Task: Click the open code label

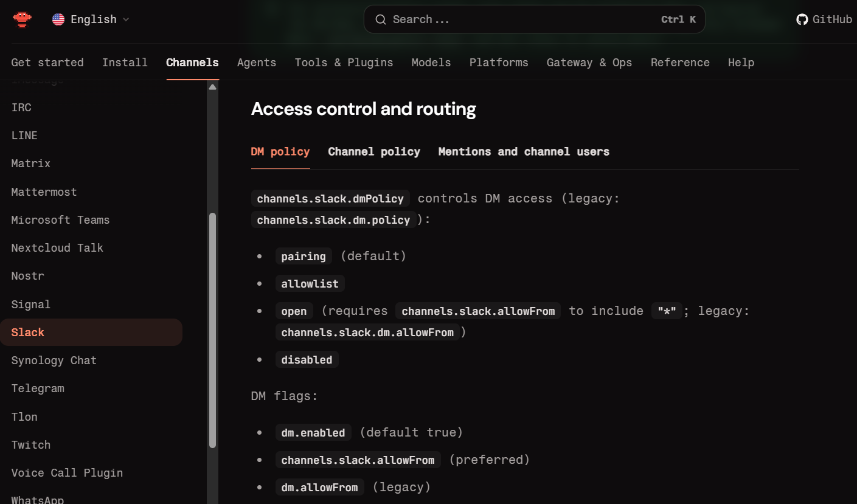Action: click(x=294, y=311)
